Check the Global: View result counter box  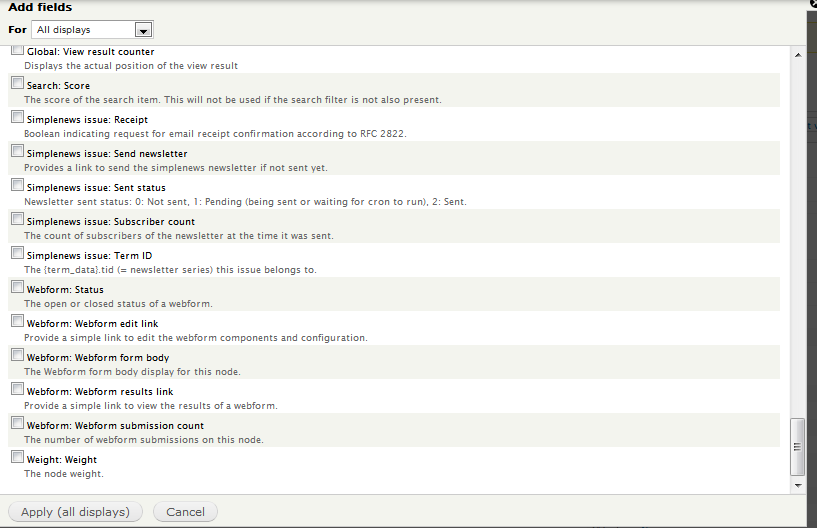click(x=17, y=50)
